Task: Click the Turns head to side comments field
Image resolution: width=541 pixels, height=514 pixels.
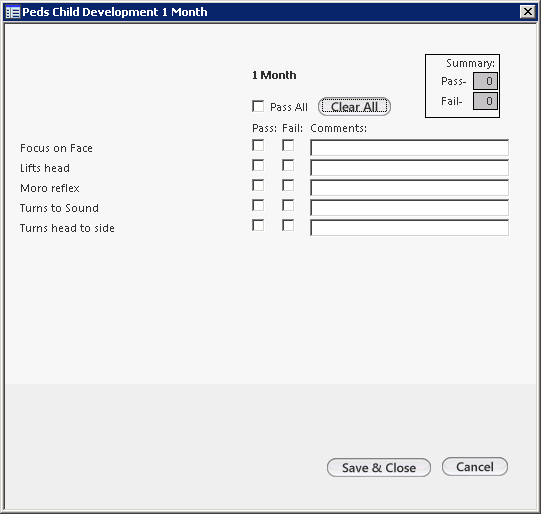Action: pyautogui.click(x=409, y=228)
